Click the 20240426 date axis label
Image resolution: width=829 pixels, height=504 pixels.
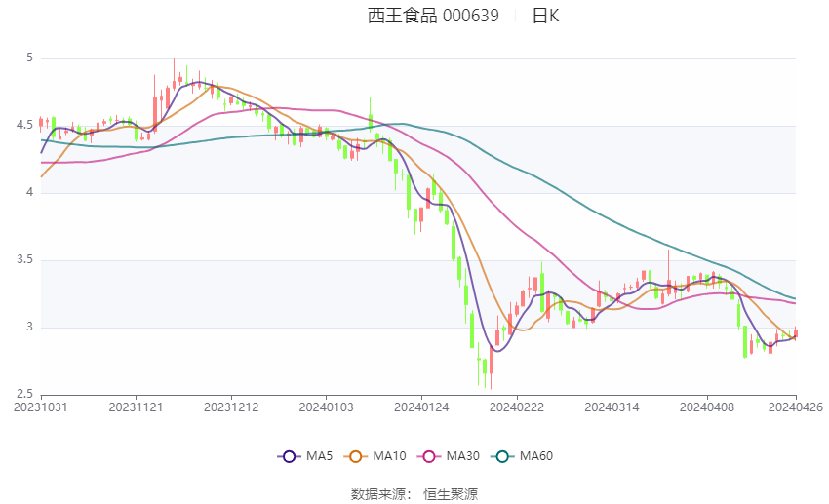(796, 407)
